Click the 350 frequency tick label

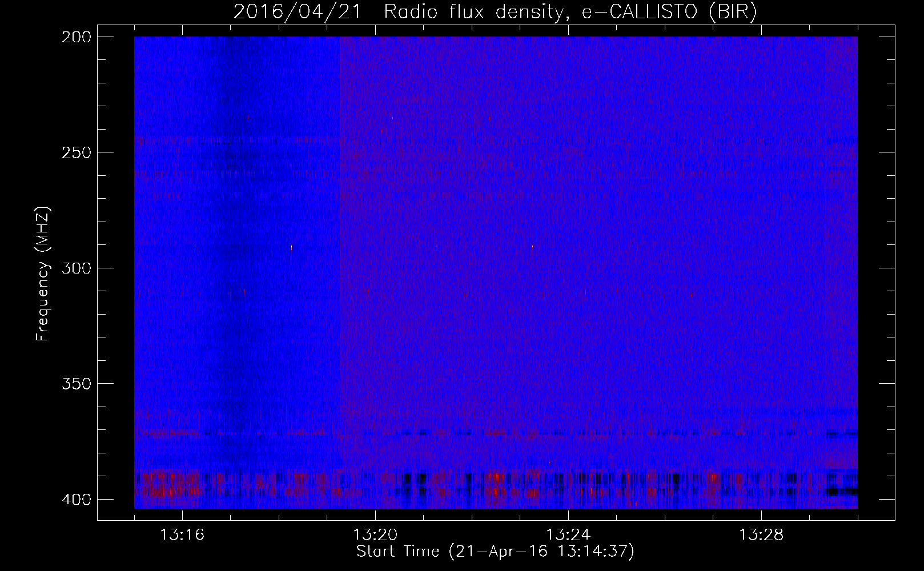point(76,383)
